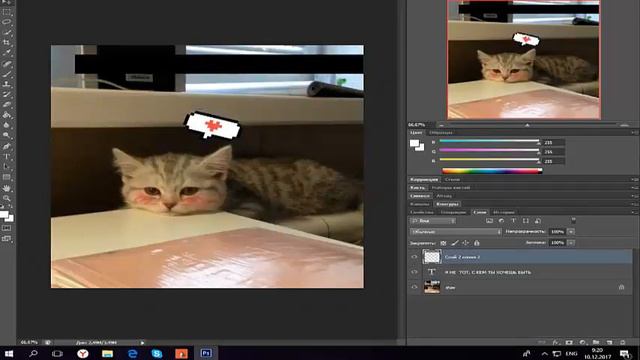Select the text layer row
The height and width of the screenshot is (360, 640).
(520, 272)
